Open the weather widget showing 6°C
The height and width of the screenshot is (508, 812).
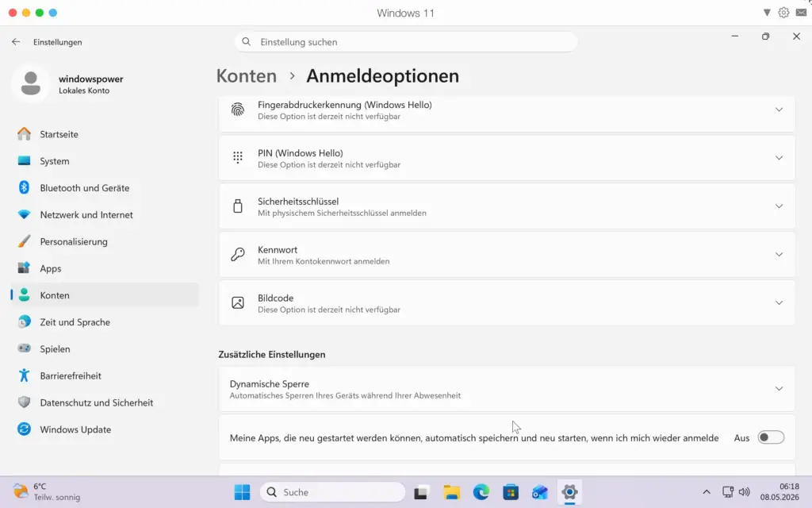(x=48, y=492)
